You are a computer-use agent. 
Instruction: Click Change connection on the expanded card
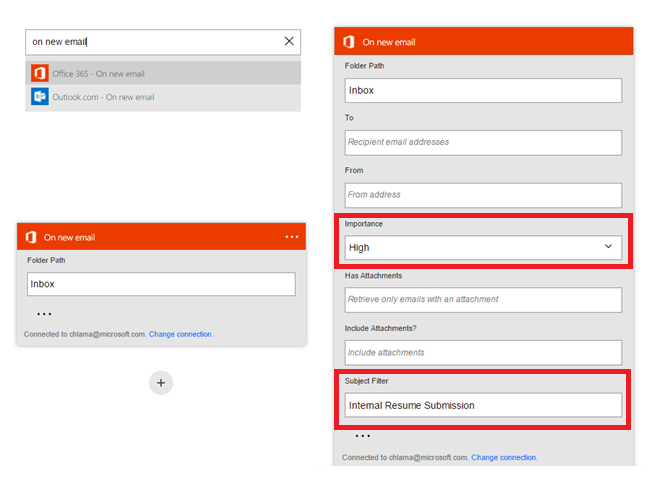point(503,457)
